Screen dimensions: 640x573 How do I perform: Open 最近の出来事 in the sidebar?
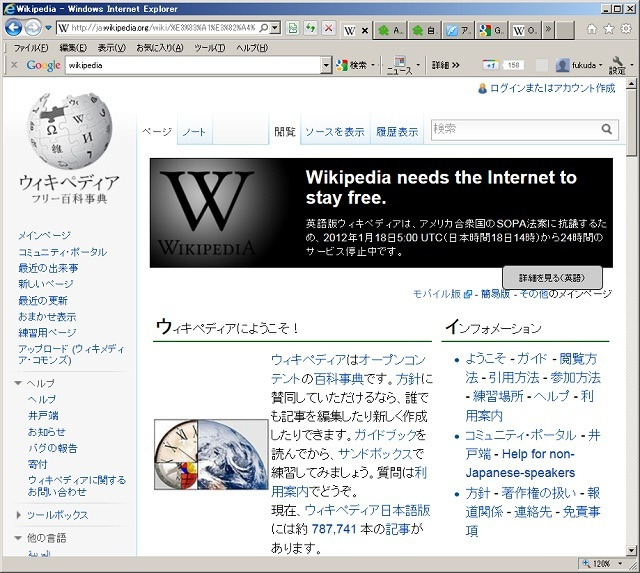click(48, 268)
